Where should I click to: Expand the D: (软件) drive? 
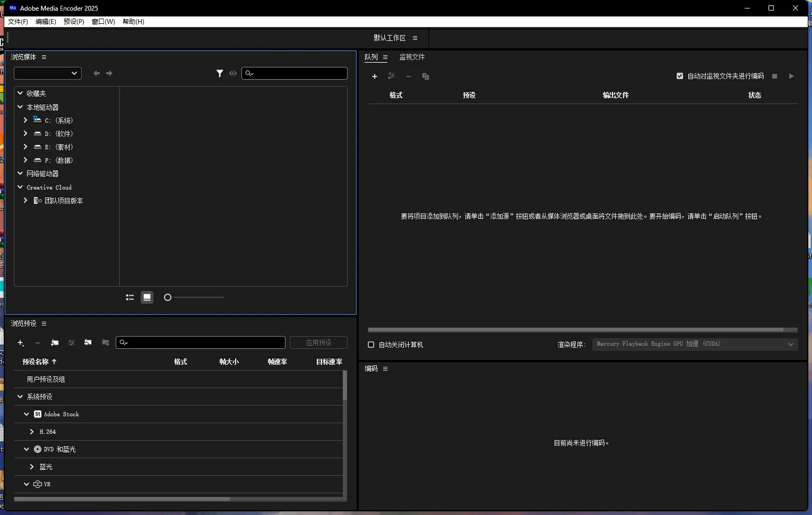point(25,133)
